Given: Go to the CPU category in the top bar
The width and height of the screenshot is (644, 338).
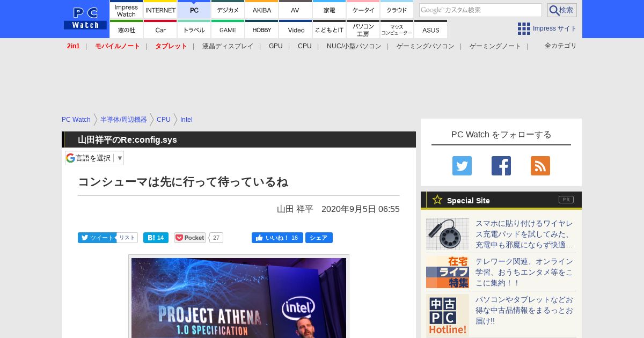Looking at the screenshot, I should (305, 46).
